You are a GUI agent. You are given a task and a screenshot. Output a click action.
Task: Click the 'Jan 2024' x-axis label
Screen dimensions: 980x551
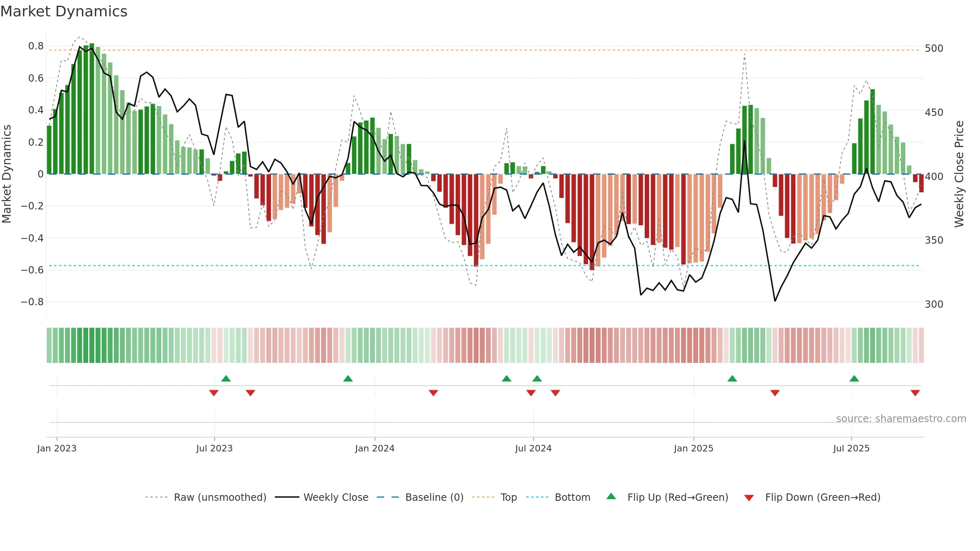click(x=375, y=448)
